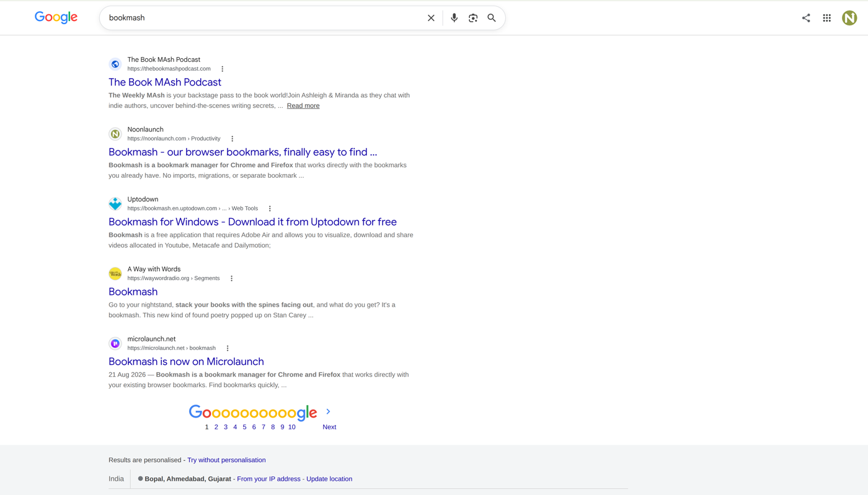Go to results page 7
The height and width of the screenshot is (495, 868).
[x=263, y=427]
